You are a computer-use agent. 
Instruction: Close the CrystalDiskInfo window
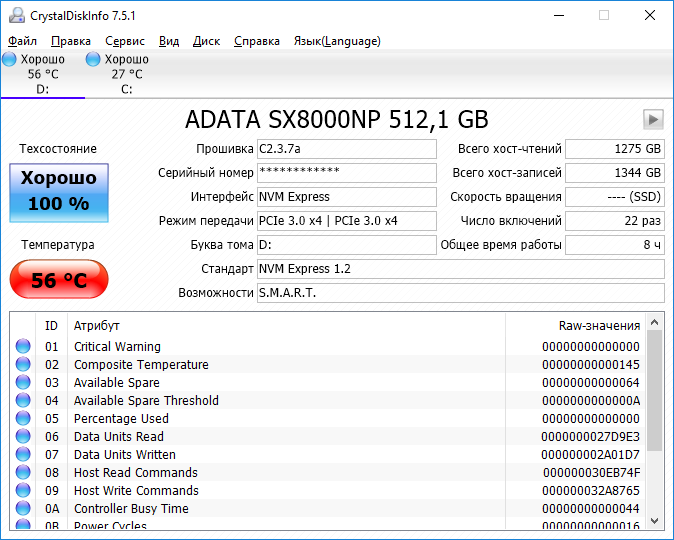650,15
